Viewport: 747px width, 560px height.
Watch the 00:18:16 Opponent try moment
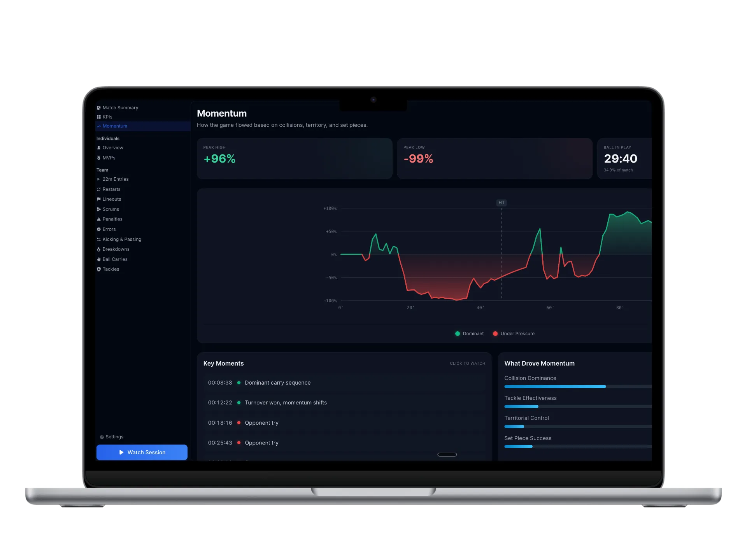344,423
